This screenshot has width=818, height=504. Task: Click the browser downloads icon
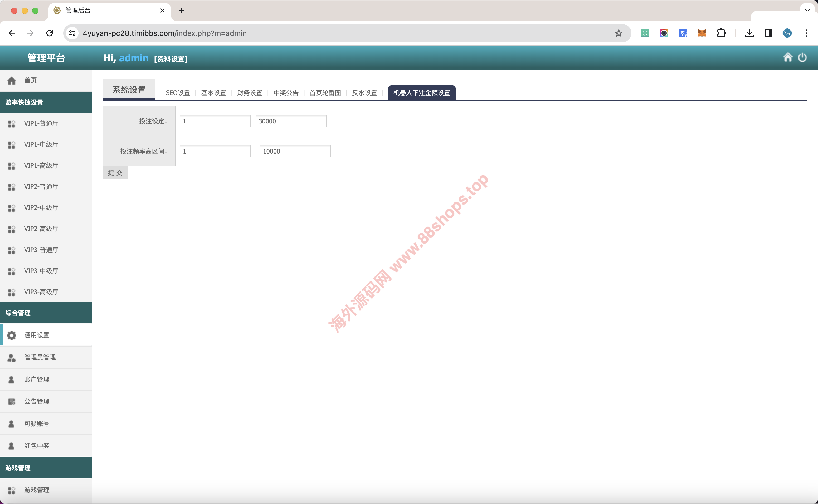(x=749, y=33)
